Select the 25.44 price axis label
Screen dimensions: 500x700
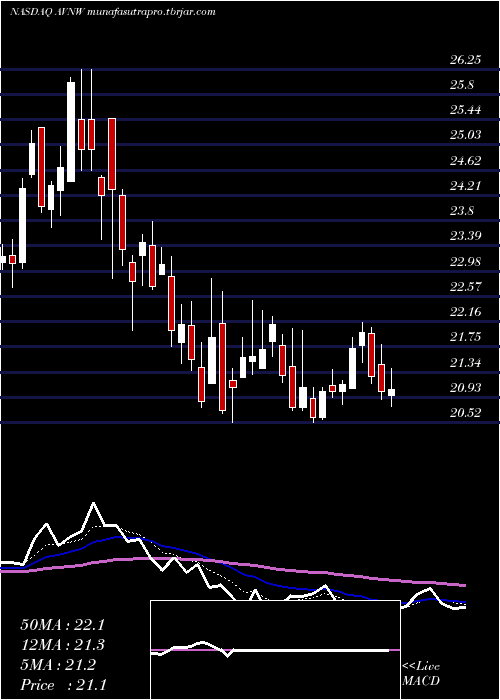tap(466, 110)
